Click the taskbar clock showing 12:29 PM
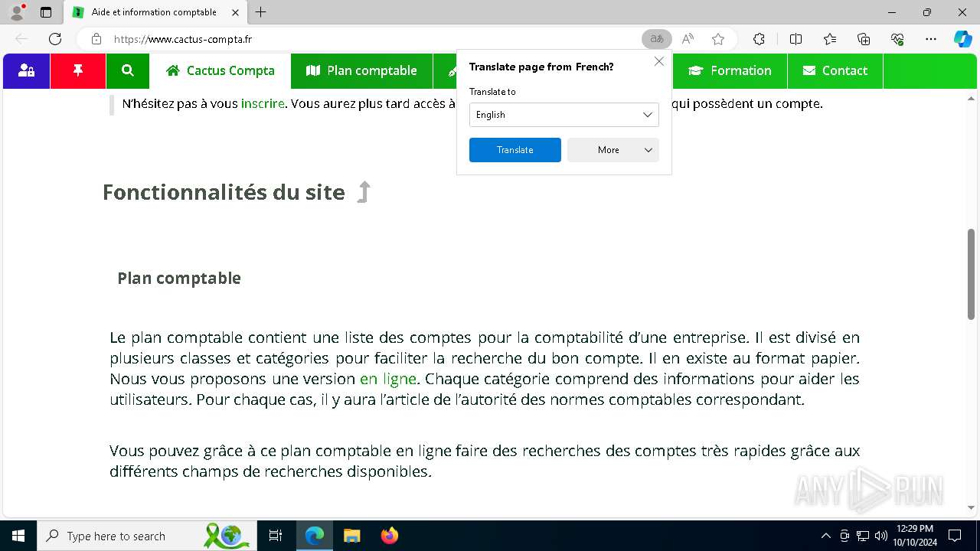 tap(914, 536)
